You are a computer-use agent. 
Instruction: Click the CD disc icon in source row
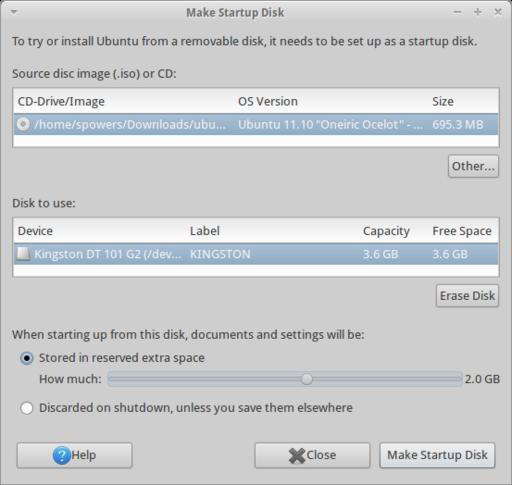click(23, 124)
